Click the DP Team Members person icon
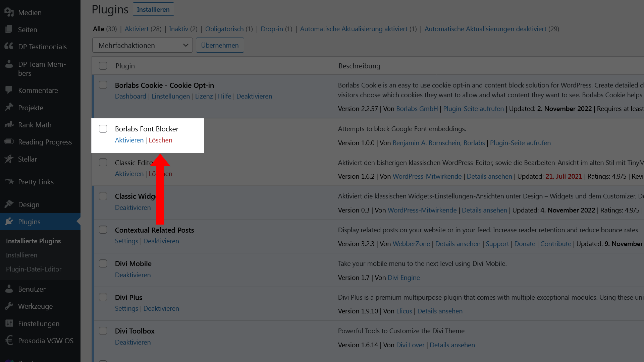 point(9,64)
